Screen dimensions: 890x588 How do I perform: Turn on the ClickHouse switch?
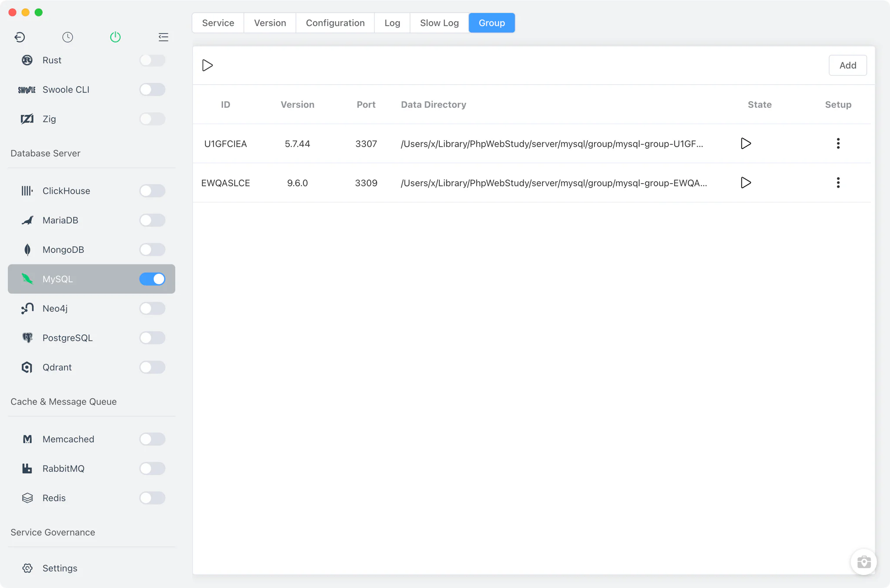(152, 191)
